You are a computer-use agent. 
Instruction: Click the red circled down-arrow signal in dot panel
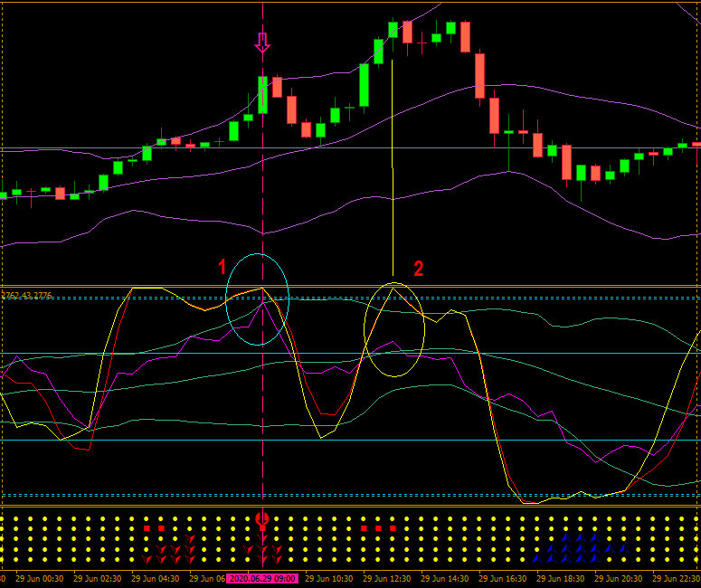click(x=262, y=518)
